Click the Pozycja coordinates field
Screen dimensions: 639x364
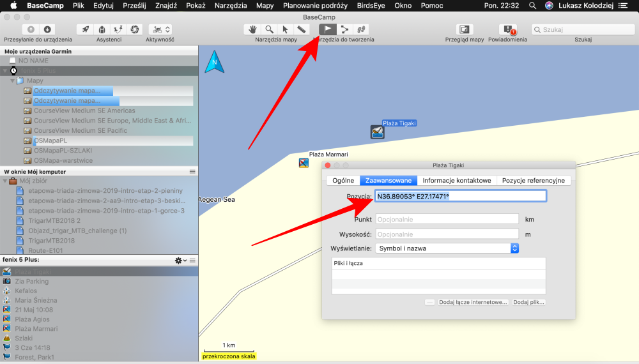[461, 196]
